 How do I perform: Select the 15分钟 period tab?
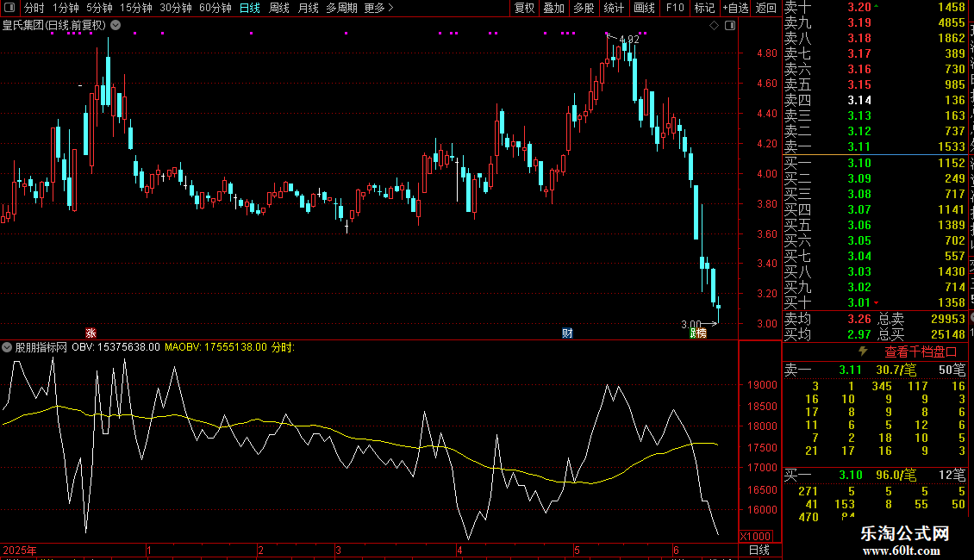pos(136,8)
